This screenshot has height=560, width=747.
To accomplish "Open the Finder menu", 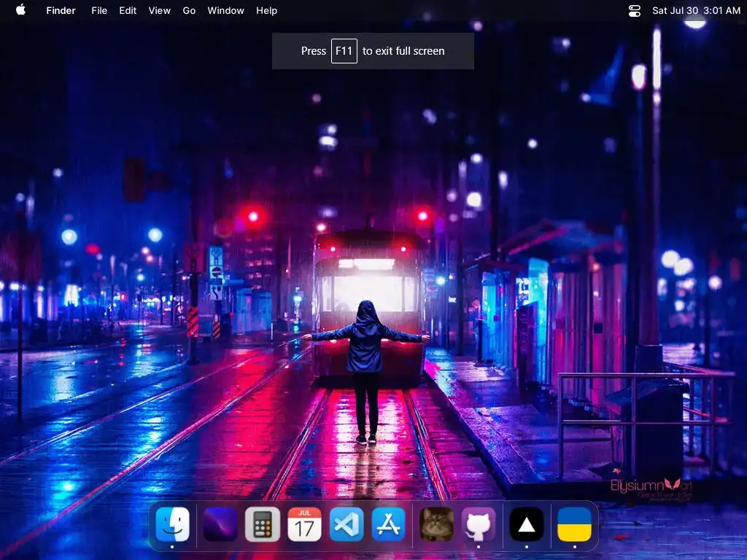I will point(61,10).
